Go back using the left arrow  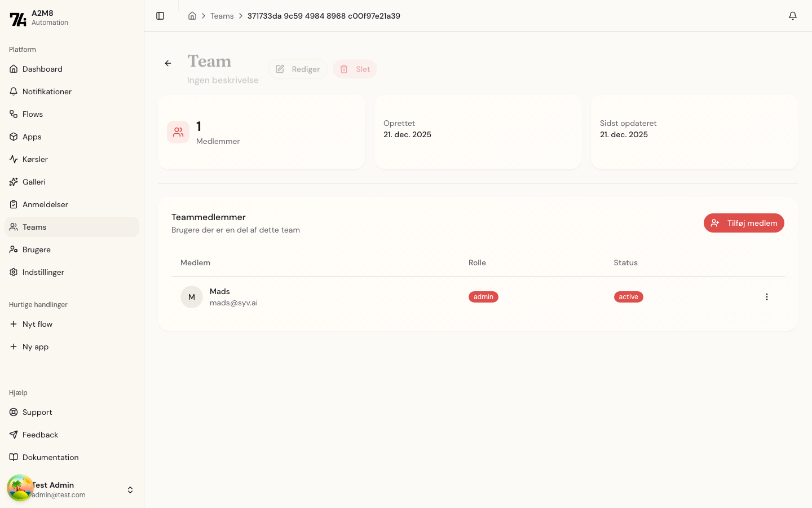pos(168,63)
